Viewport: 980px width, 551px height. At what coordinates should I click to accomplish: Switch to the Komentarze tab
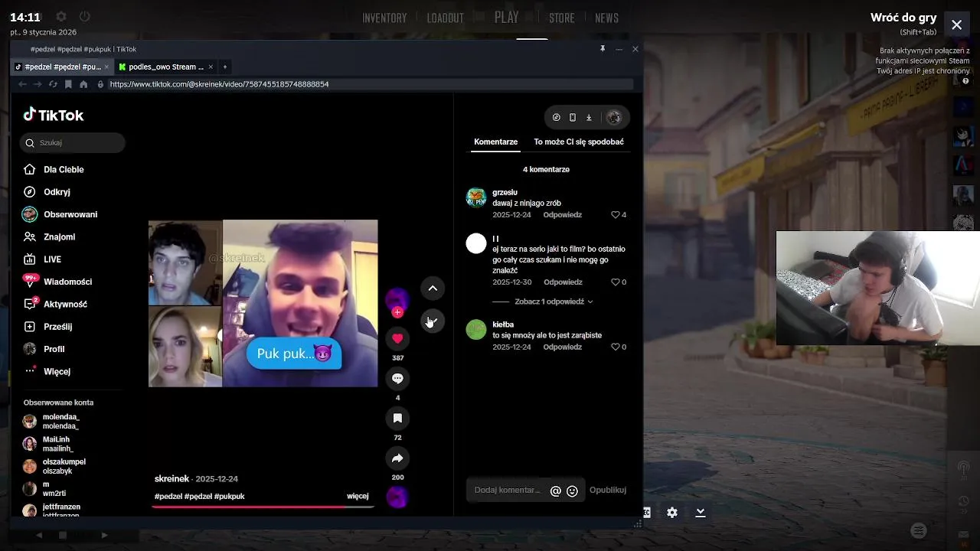coord(495,142)
